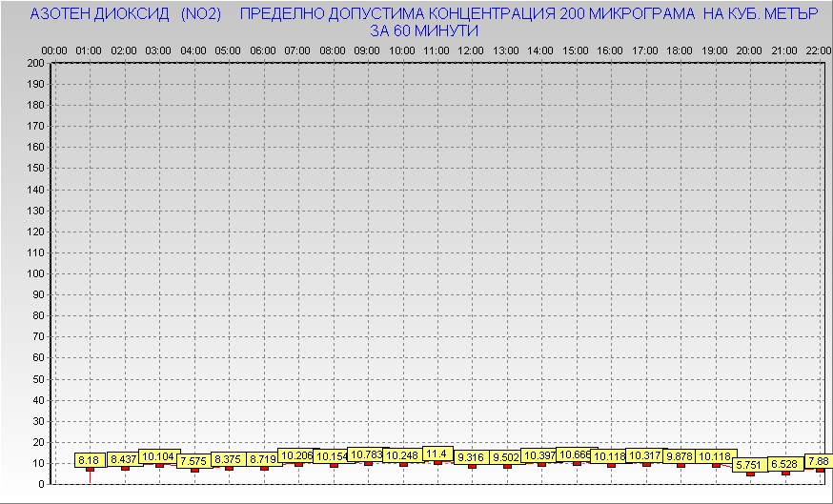This screenshot has width=833, height=504.
Task: Click the 12:00 time axis label
Action: (471, 50)
